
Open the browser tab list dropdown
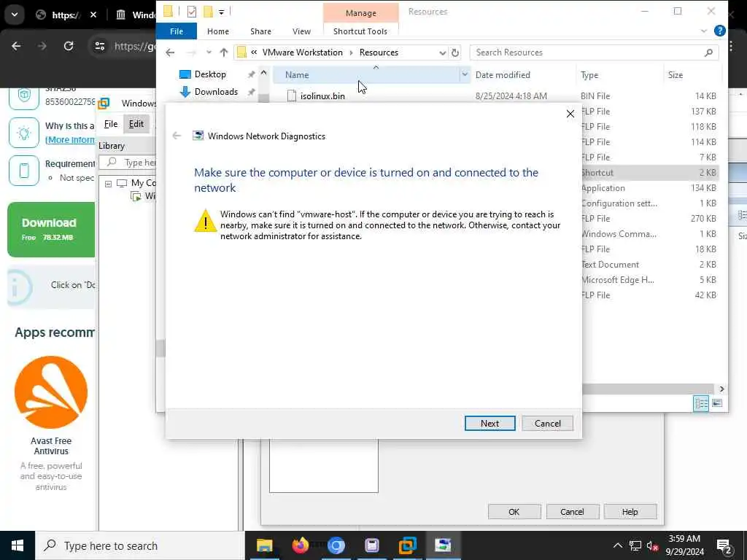pyautogui.click(x=15, y=15)
